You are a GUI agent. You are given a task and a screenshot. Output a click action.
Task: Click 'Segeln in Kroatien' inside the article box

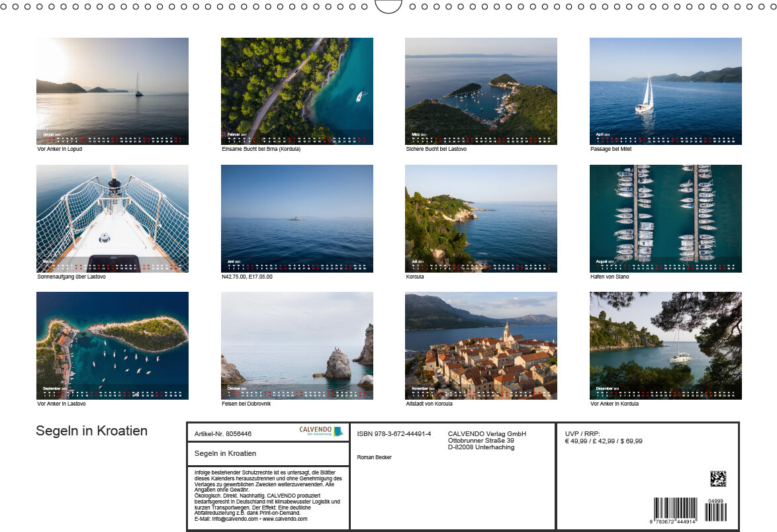click(x=225, y=453)
